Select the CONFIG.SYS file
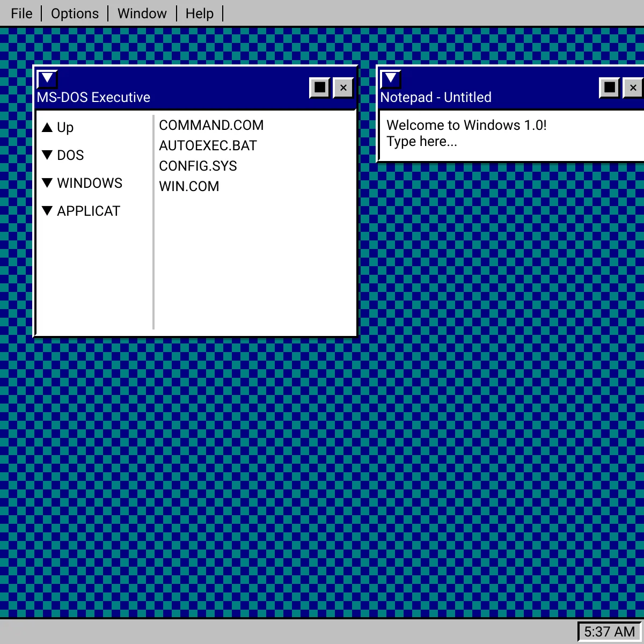644x644 pixels. pyautogui.click(x=198, y=166)
